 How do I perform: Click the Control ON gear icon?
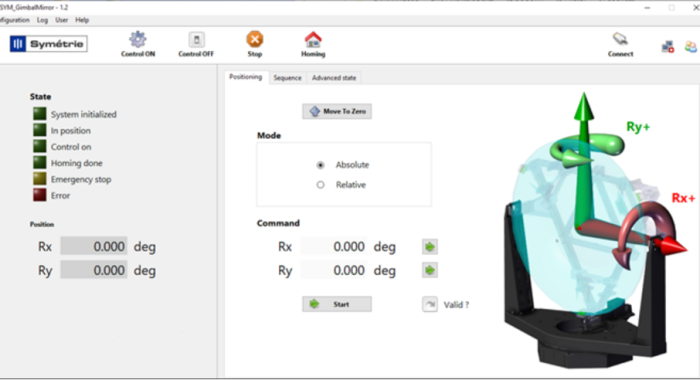click(138, 40)
